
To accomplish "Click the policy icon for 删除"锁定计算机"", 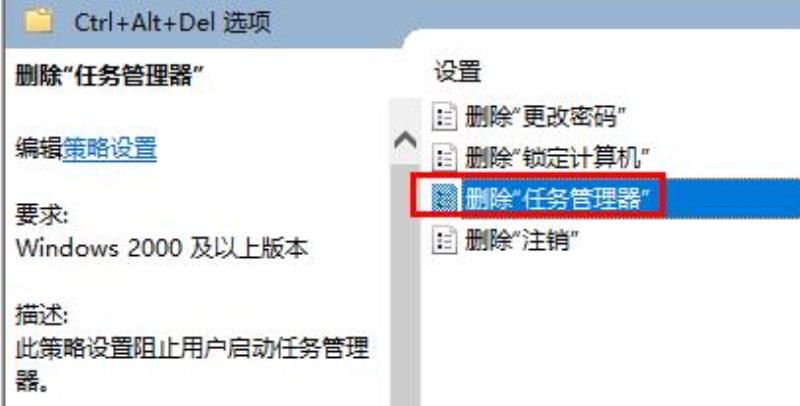I will click(x=444, y=158).
